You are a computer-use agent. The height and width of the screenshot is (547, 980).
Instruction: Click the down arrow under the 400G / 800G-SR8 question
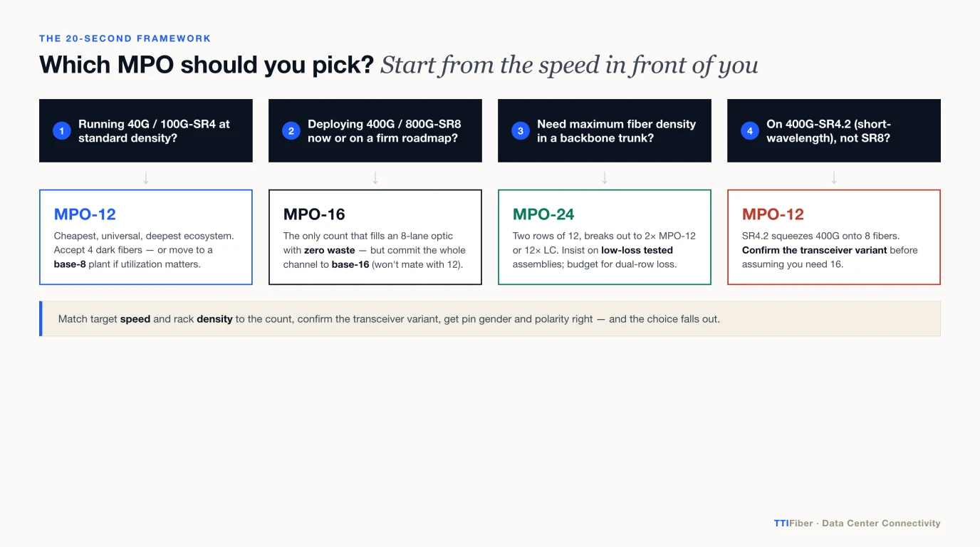click(375, 177)
